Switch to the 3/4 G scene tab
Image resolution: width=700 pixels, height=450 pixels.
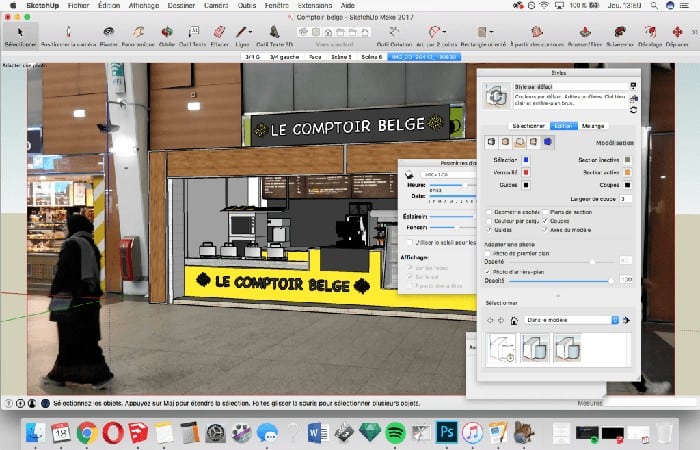[x=253, y=57]
